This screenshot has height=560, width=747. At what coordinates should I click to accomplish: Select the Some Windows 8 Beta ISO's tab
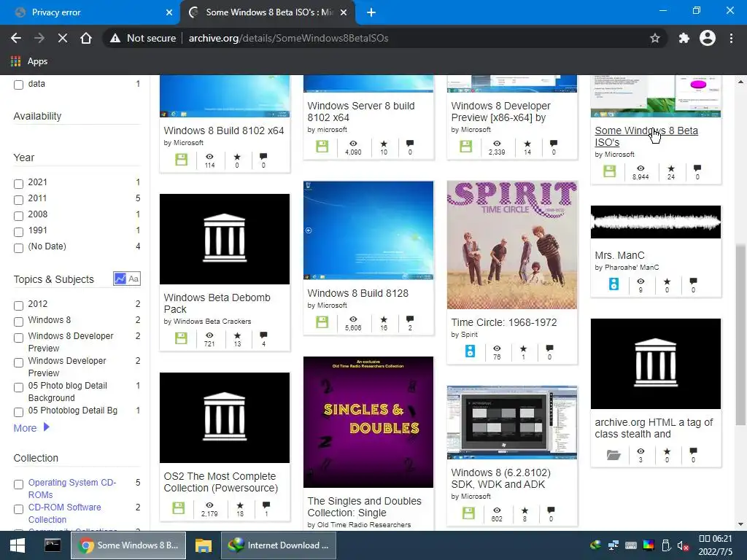point(268,12)
